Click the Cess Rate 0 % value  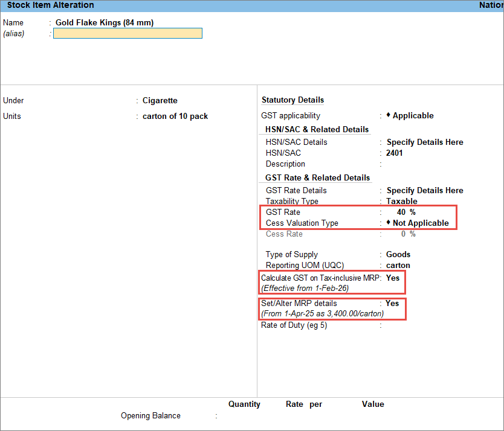[x=408, y=234]
